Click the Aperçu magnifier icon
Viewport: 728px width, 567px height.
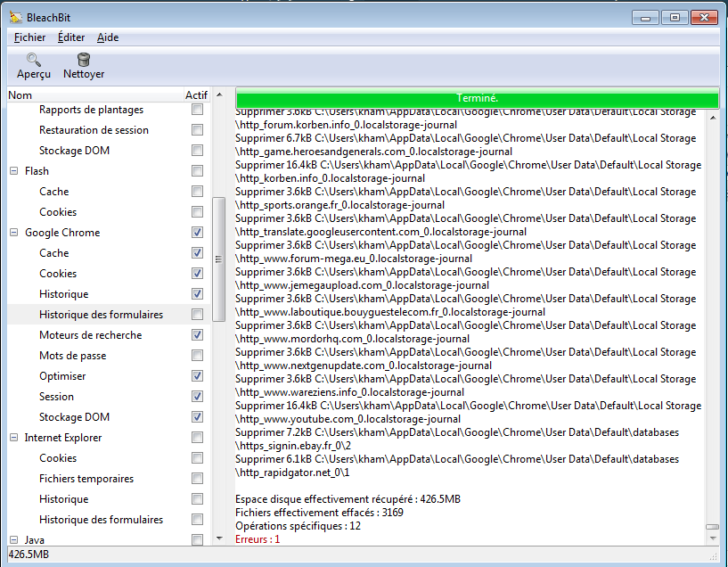point(34,60)
